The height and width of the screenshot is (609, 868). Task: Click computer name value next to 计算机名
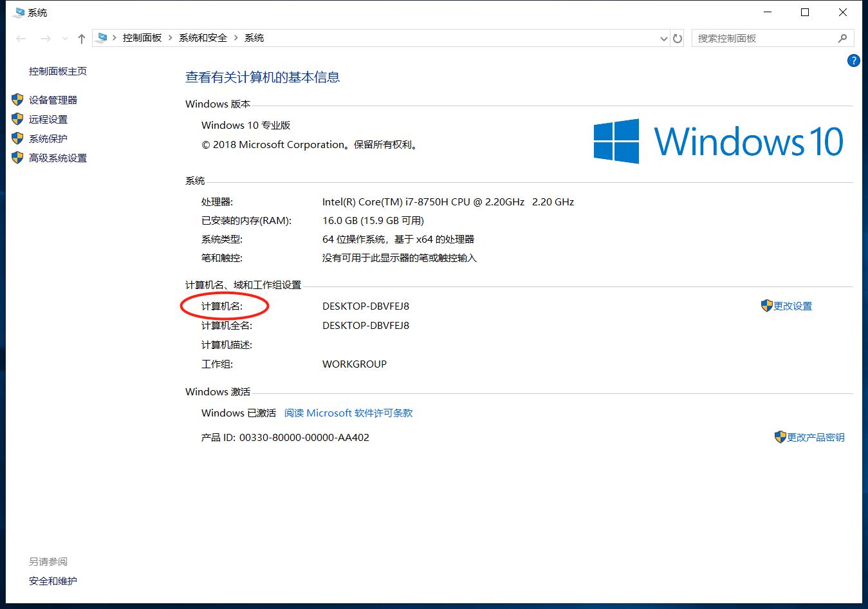tap(365, 306)
